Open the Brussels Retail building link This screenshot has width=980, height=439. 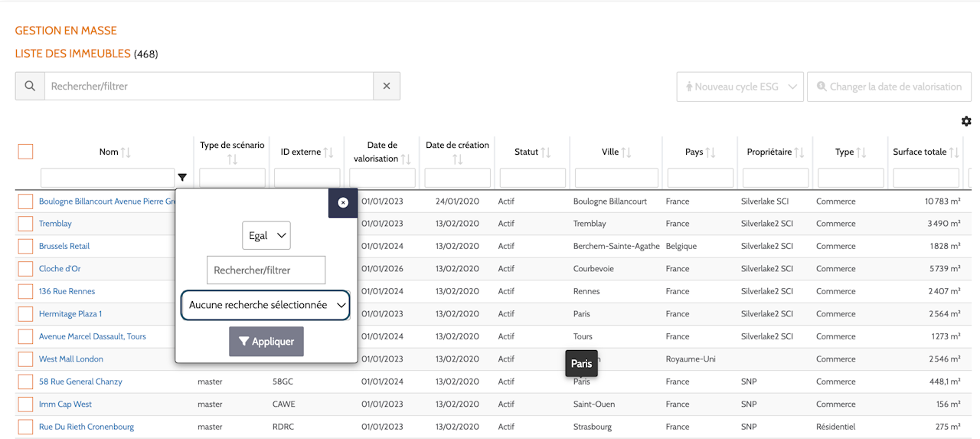pos(64,246)
